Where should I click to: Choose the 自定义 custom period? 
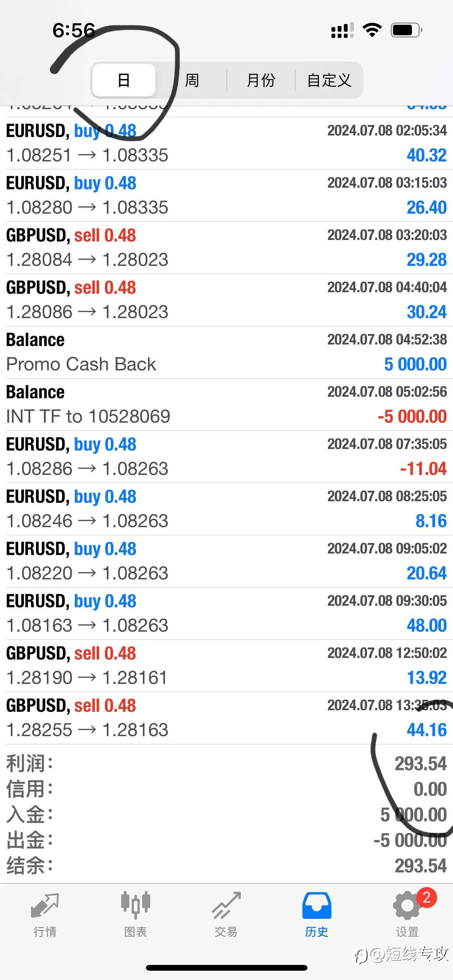point(329,80)
